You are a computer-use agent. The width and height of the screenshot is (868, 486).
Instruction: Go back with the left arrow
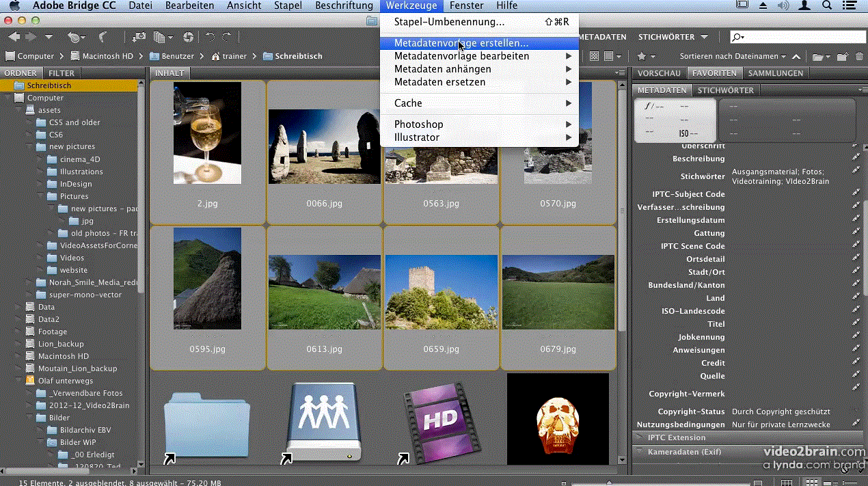click(x=14, y=37)
